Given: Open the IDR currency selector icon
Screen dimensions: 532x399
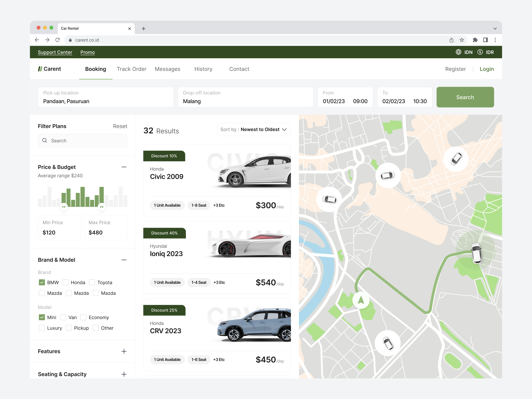Looking at the screenshot, I should 480,52.
